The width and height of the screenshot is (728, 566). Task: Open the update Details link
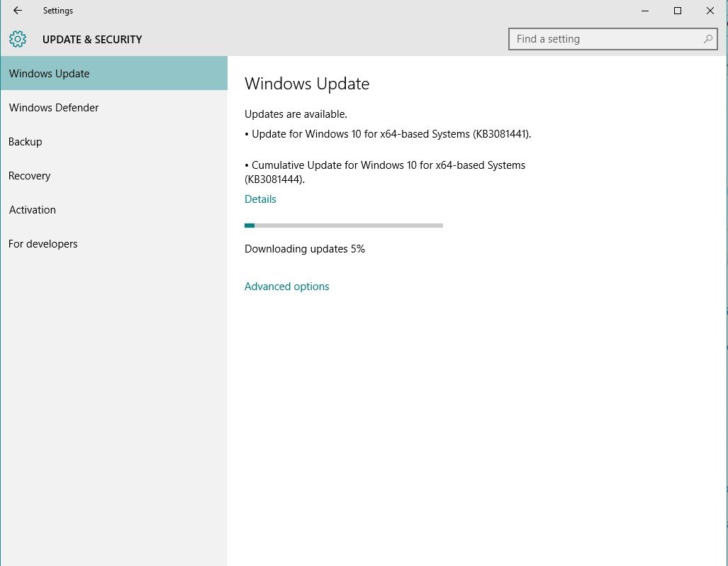pos(260,199)
